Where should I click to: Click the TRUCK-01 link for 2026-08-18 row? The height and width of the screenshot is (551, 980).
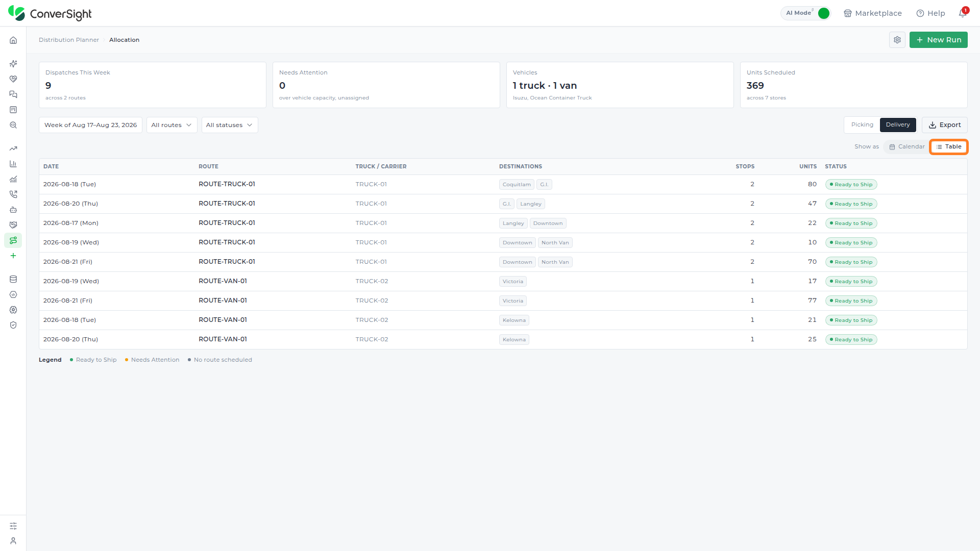[x=371, y=184]
